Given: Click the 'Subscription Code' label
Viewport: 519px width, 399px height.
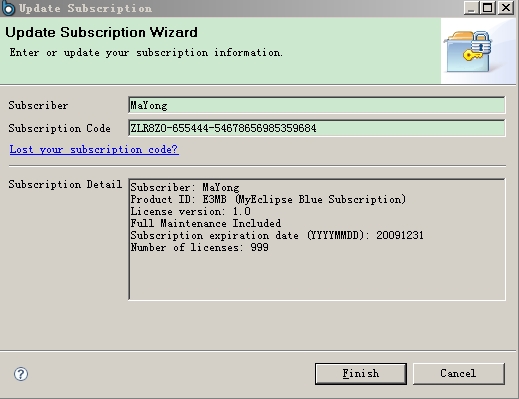Looking at the screenshot, I should tap(59, 128).
